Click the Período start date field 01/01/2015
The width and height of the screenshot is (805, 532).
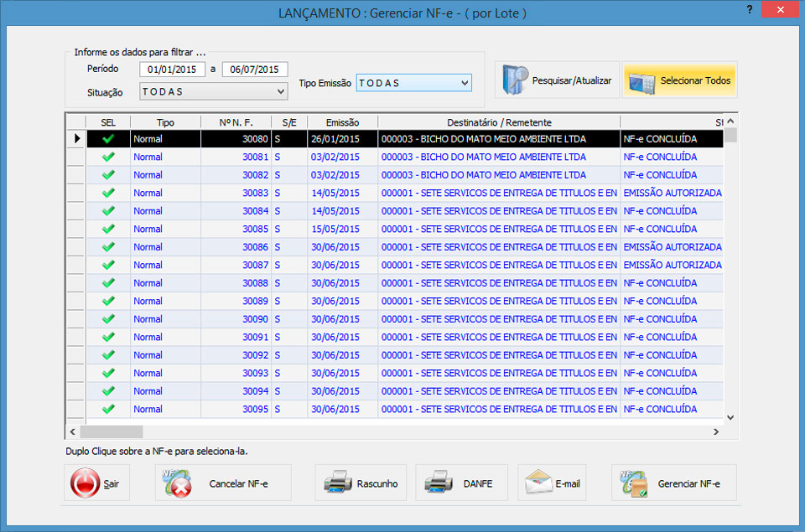[172, 70]
